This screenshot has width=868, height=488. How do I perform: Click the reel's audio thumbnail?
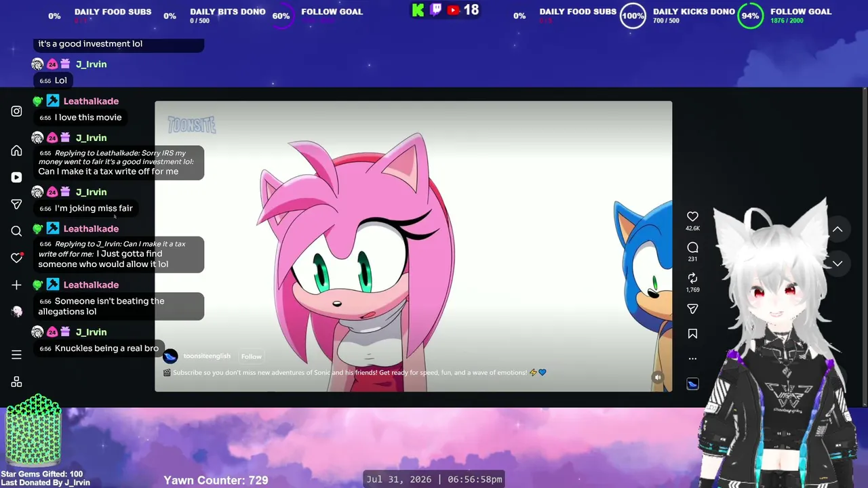coord(692,384)
